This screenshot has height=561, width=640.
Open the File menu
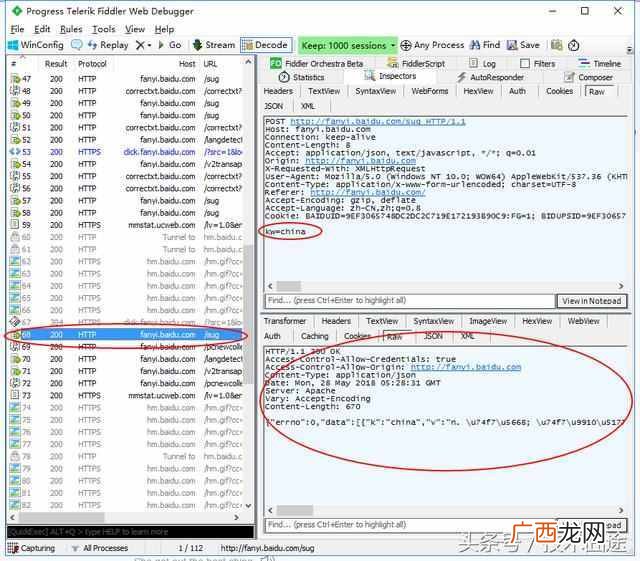coord(17,29)
